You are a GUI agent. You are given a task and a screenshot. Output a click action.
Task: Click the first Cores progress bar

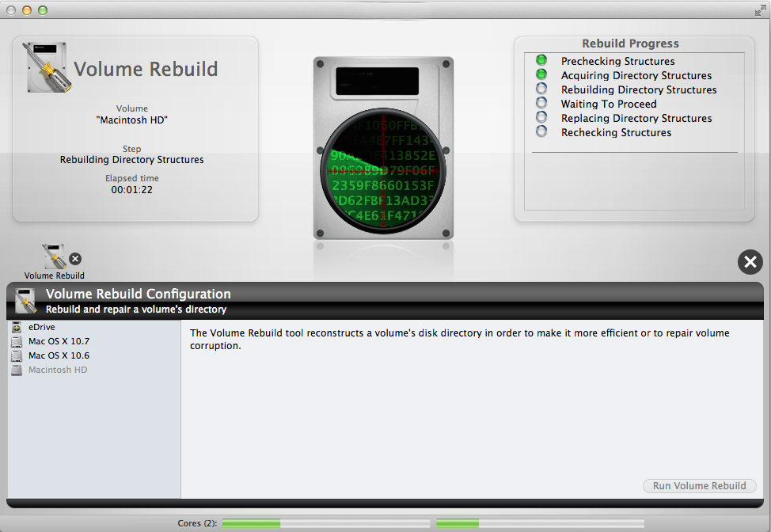click(326, 523)
